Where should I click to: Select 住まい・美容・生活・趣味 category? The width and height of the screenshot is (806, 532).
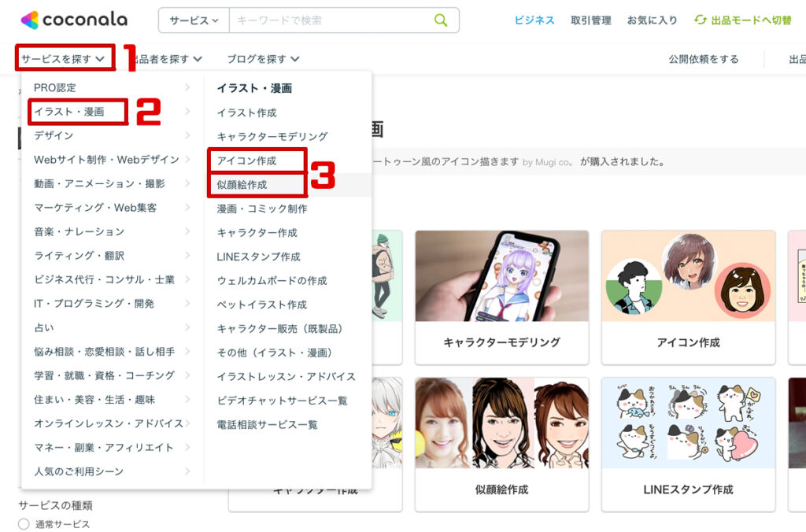point(94,399)
